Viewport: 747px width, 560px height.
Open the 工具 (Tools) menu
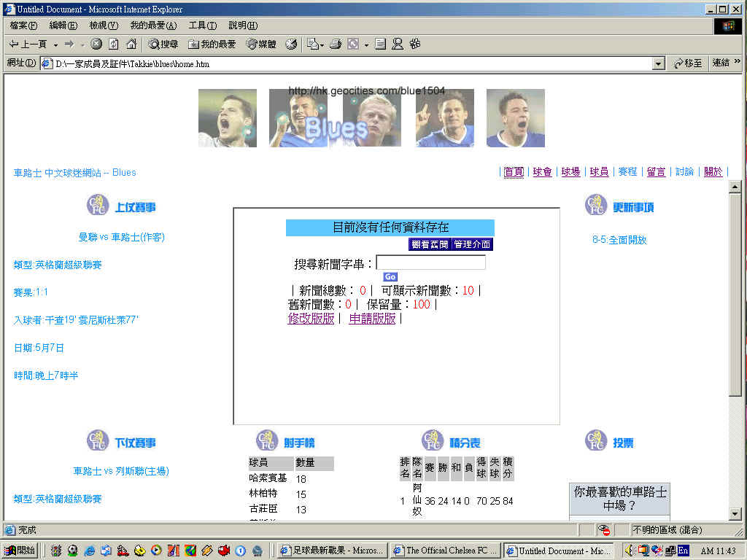click(x=202, y=26)
